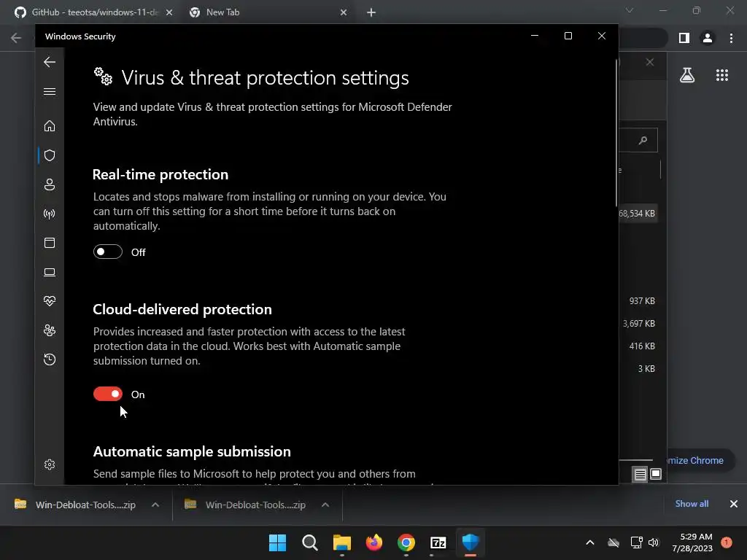Viewport: 747px width, 560px height.
Task: Go back in Windows Security
Action: 50,62
